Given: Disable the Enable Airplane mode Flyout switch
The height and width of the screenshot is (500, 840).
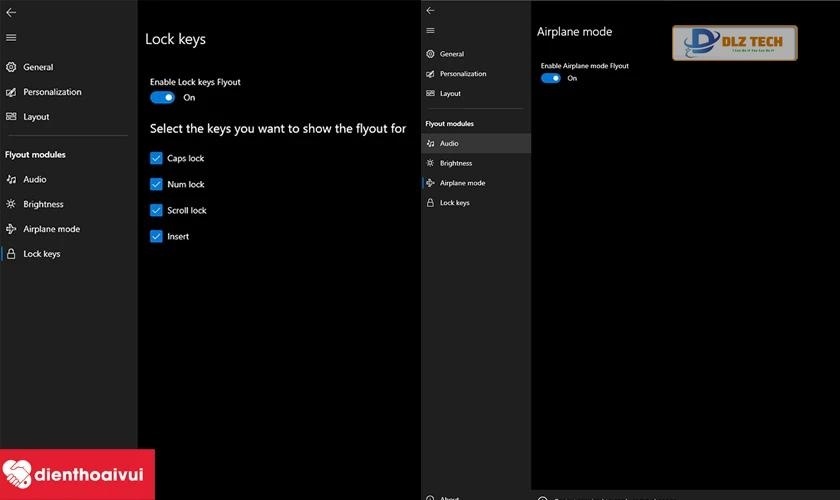Looking at the screenshot, I should tap(550, 78).
